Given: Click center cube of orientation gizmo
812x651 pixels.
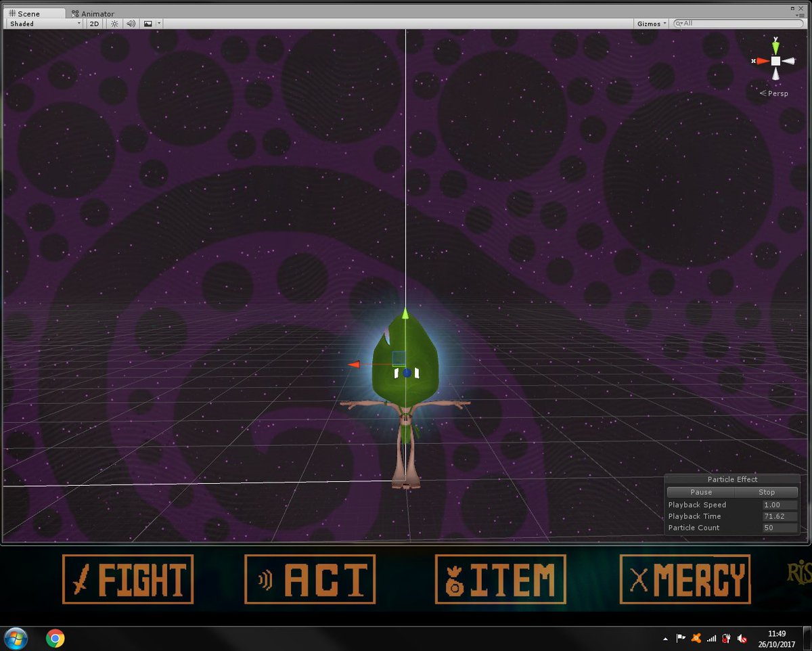Looking at the screenshot, I should coord(775,61).
